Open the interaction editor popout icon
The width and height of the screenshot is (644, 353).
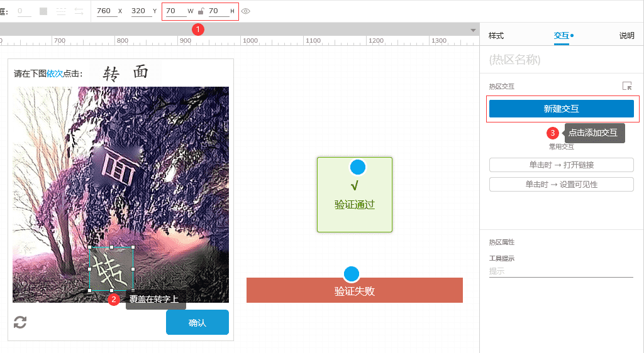pos(627,85)
